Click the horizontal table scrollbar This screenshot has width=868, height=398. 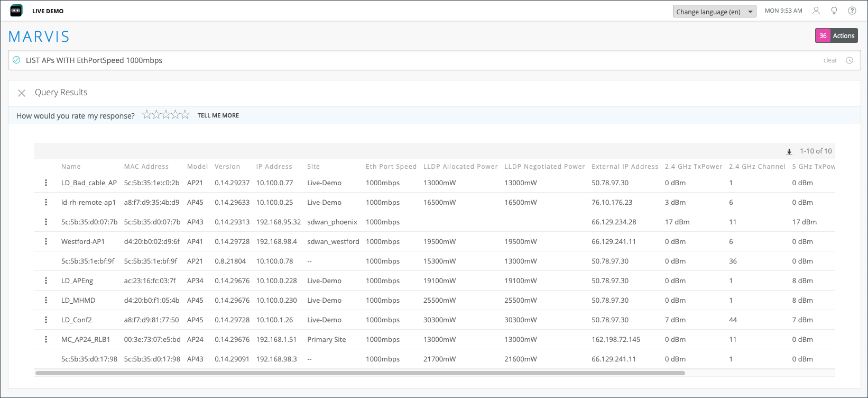tap(360, 373)
